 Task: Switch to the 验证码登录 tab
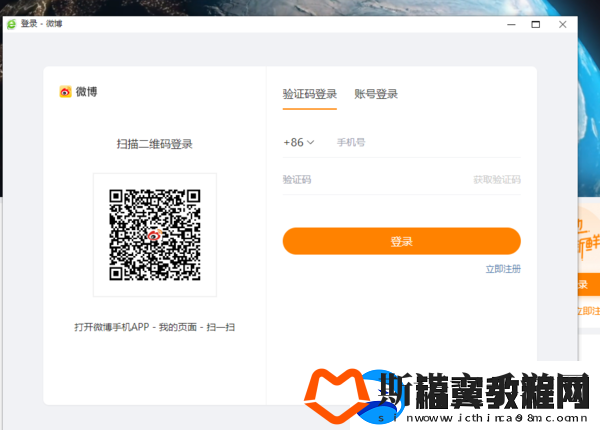tap(310, 94)
